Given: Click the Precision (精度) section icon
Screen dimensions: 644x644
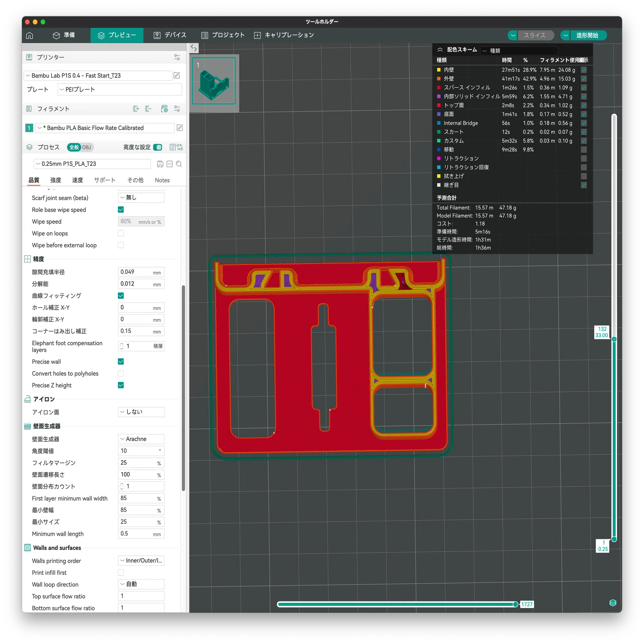Looking at the screenshot, I should [28, 259].
